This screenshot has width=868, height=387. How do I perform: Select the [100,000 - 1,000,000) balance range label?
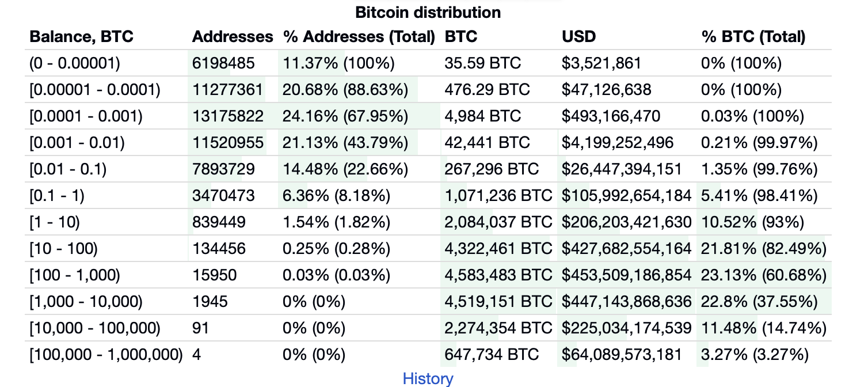pyautogui.click(x=106, y=355)
